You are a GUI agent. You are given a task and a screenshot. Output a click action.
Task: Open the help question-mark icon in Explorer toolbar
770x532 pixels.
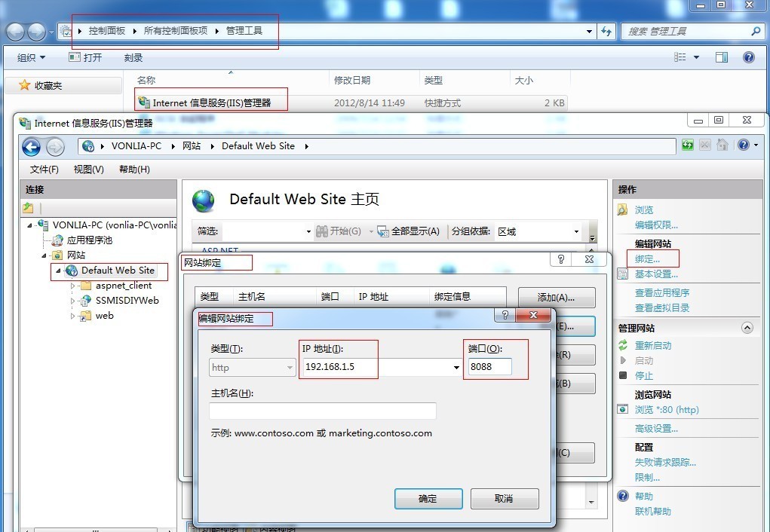pos(748,57)
